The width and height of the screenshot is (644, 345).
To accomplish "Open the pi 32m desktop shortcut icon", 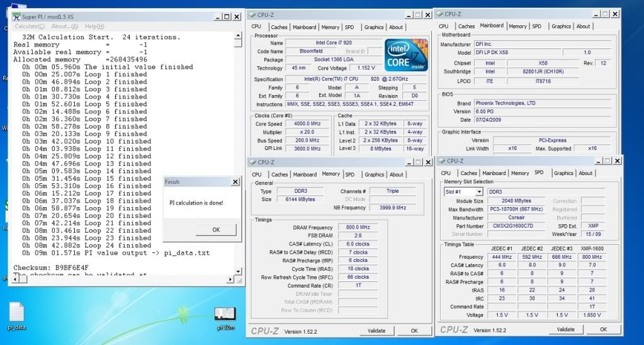I will pyautogui.click(x=225, y=314).
